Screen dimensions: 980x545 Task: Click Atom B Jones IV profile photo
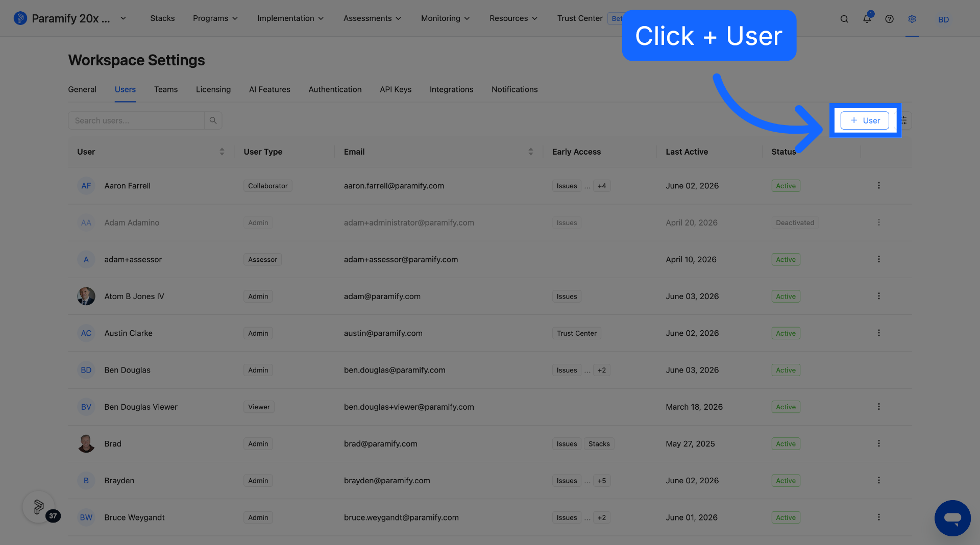tap(86, 296)
